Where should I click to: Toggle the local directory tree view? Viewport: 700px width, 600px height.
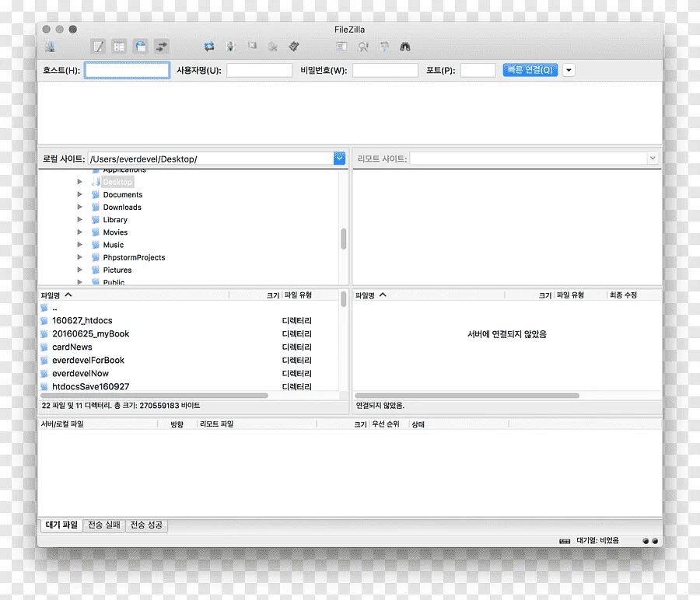119,47
